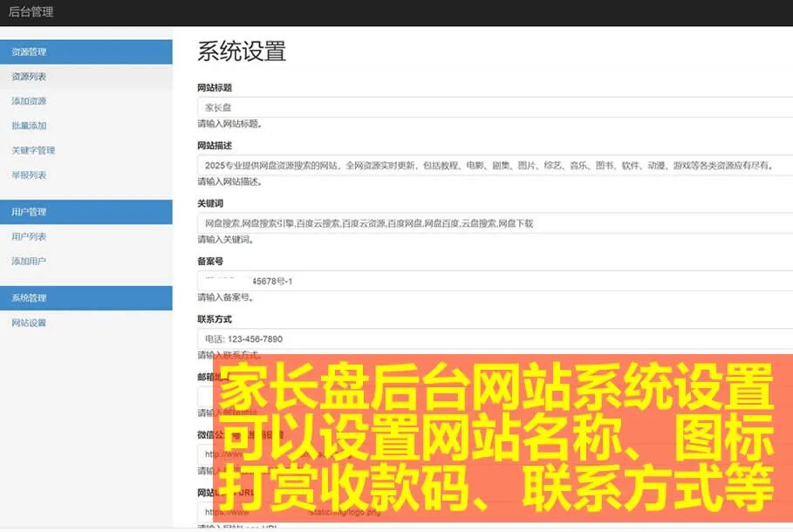Click 添加资源 in the sidebar

31,100
